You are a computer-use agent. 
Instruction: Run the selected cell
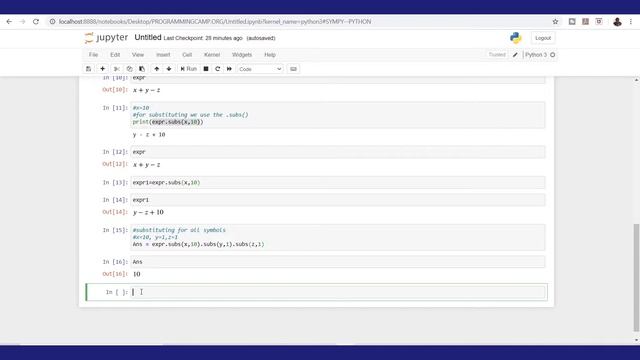pos(189,69)
